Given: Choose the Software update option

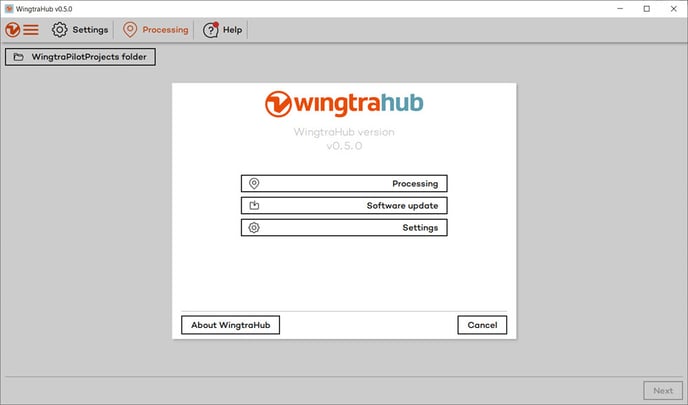Looking at the screenshot, I should click(x=344, y=205).
